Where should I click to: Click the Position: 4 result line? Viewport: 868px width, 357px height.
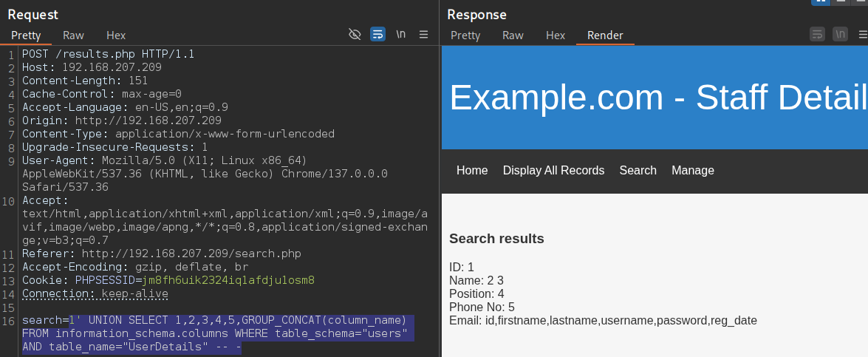pos(476,294)
